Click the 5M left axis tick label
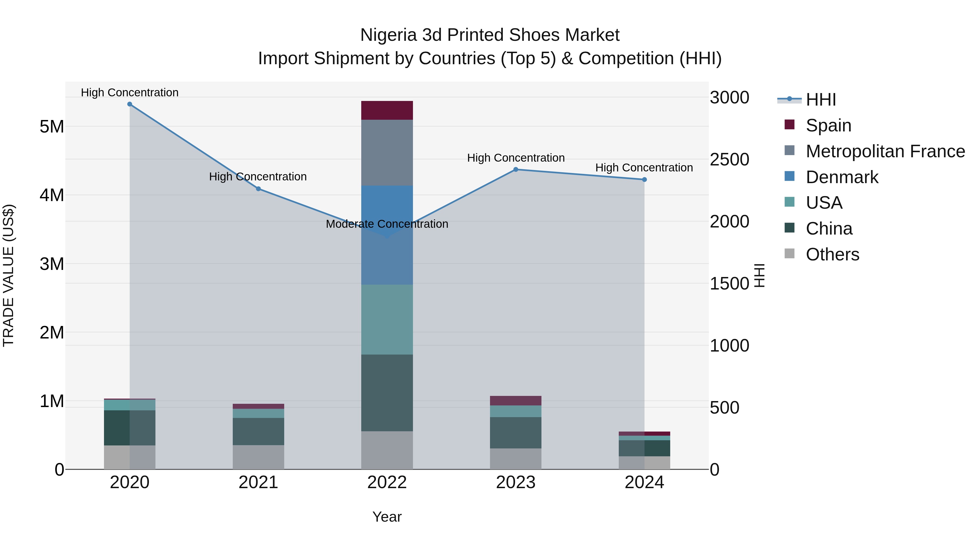 pos(52,127)
